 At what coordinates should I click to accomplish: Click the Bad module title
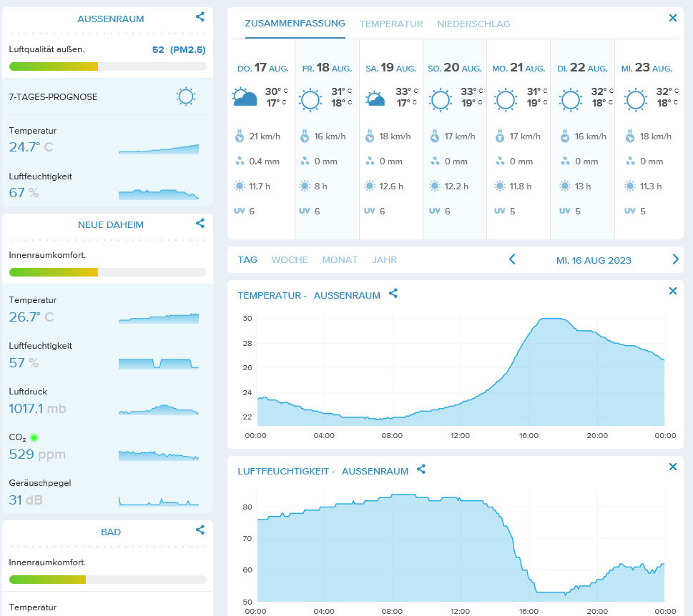coord(110,532)
